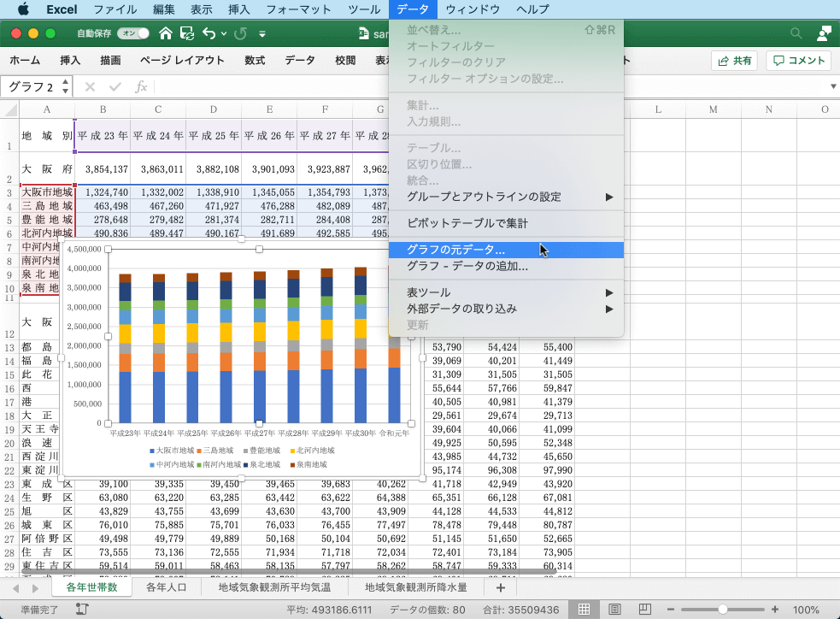Click the コメント comments button

799,61
